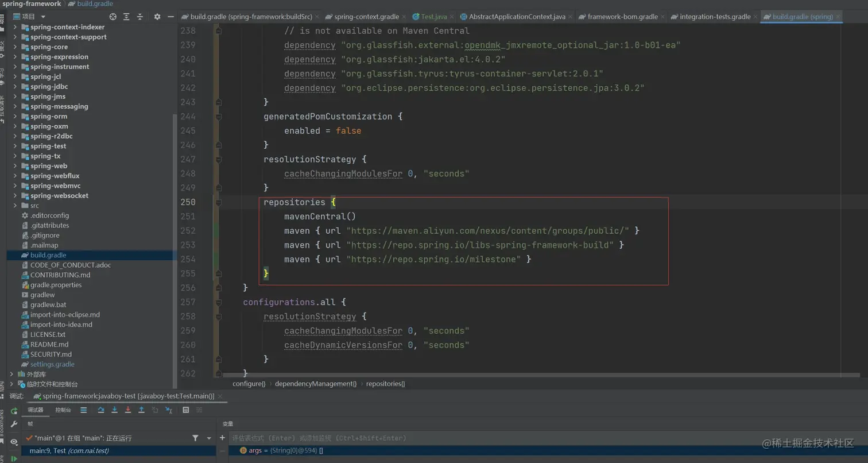Expand the spring-websocket module
The image size is (868, 463).
tap(15, 196)
